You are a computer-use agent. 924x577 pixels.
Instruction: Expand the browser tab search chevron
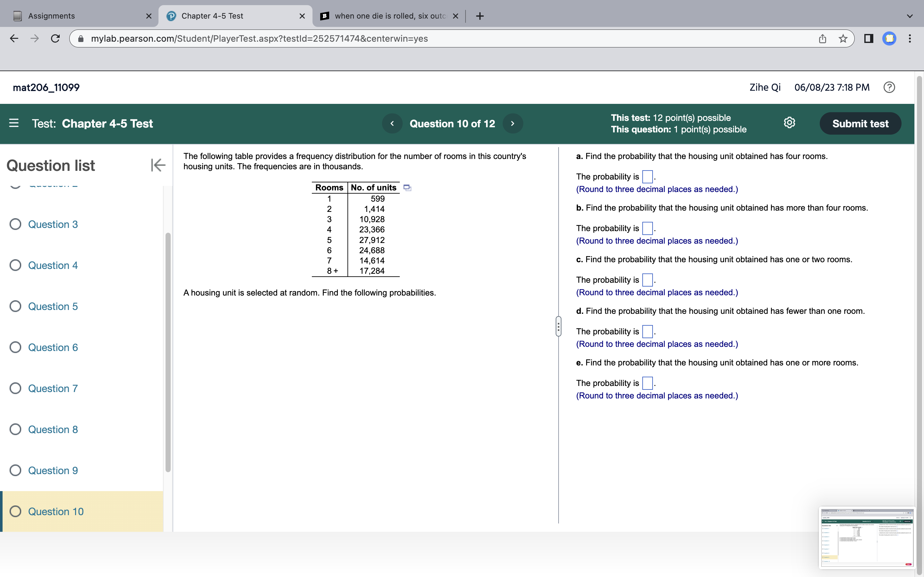coord(910,16)
